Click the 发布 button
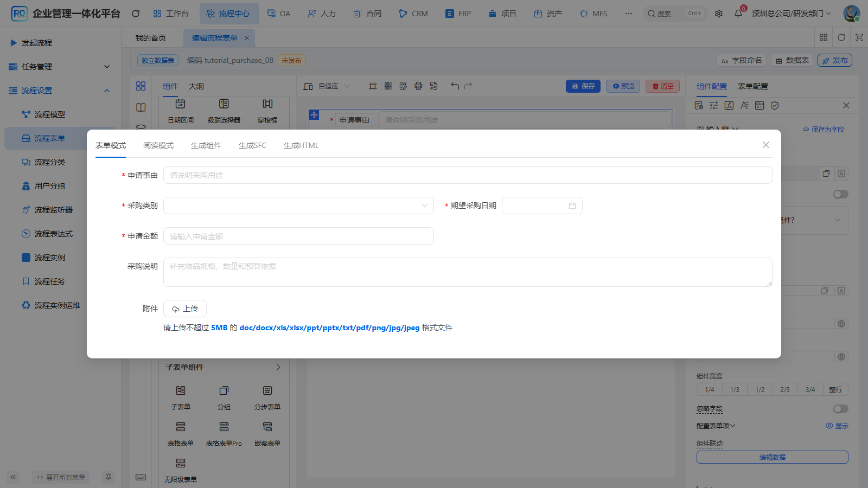The image size is (868, 488). pyautogui.click(x=835, y=60)
